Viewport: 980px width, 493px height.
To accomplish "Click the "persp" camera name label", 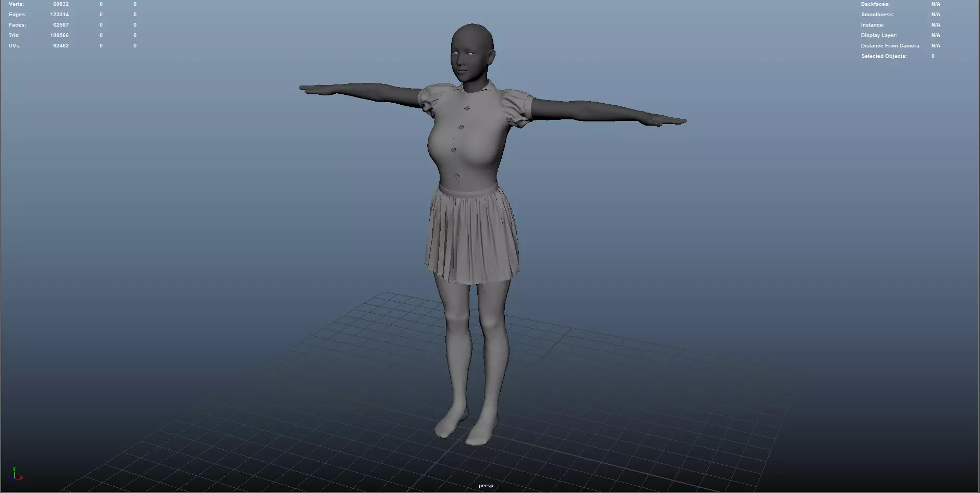I will (486, 486).
